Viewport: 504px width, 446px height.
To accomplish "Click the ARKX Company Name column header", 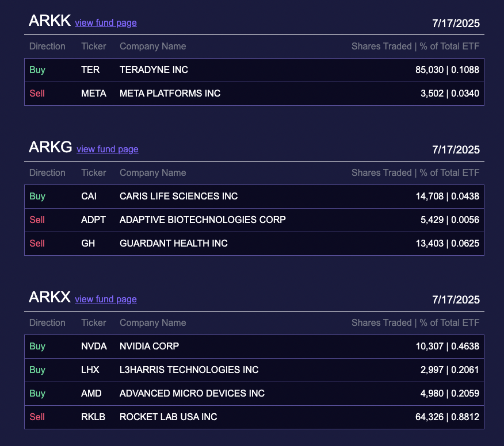I will click(x=152, y=322).
